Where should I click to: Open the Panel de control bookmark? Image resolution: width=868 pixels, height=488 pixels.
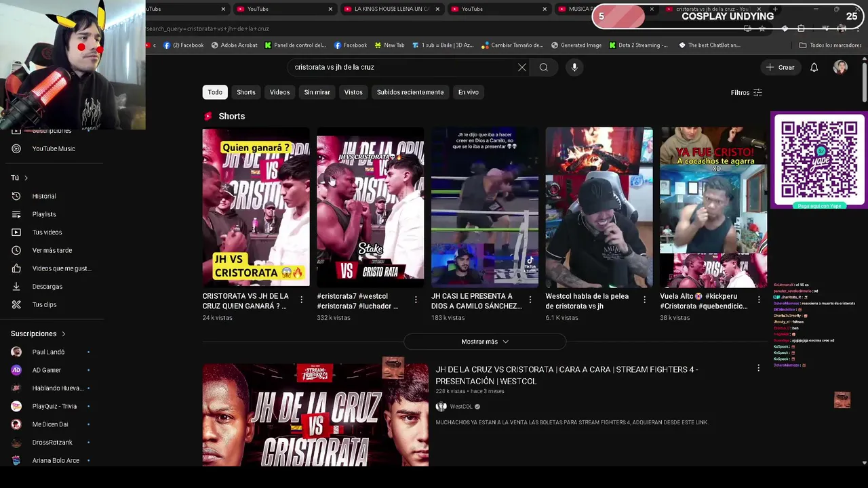(x=296, y=45)
